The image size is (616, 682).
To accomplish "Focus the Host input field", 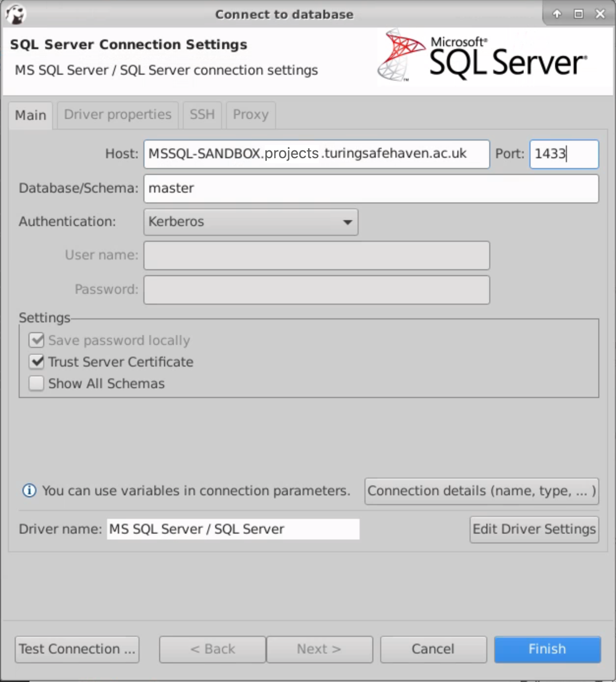I will click(317, 154).
